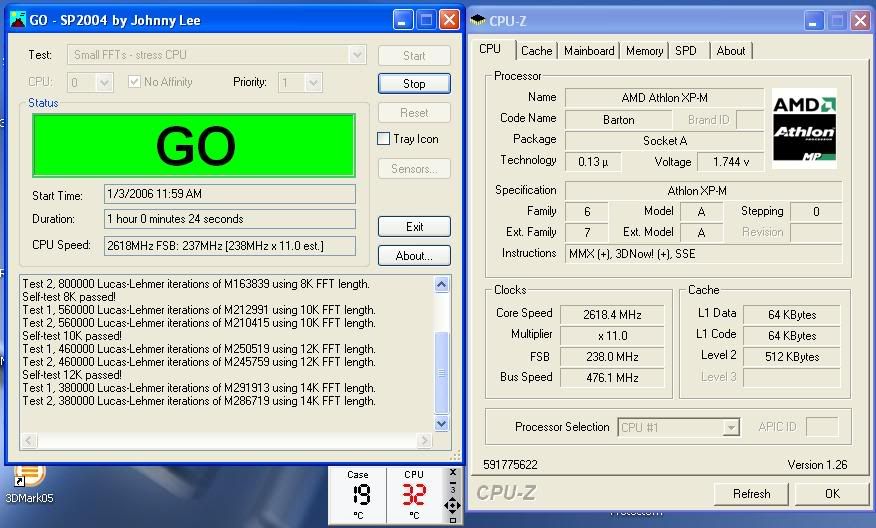The height and width of the screenshot is (528, 876).
Task: Click the Stepping value 0
Action: point(816,212)
